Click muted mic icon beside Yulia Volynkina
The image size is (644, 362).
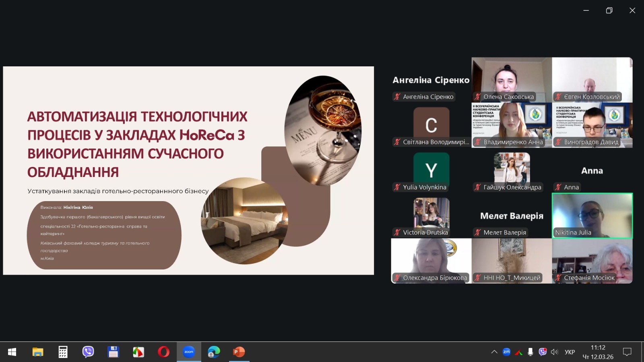click(x=397, y=187)
